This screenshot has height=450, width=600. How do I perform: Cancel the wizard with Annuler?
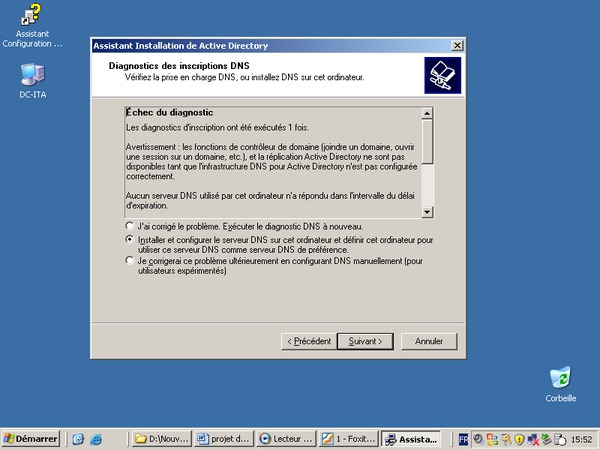click(x=429, y=341)
